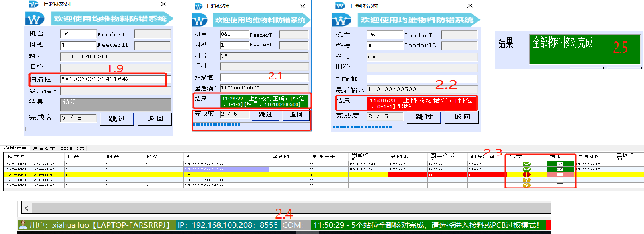
Task: Close the leftmost 上料核对 dialog
Action: coord(163,4)
